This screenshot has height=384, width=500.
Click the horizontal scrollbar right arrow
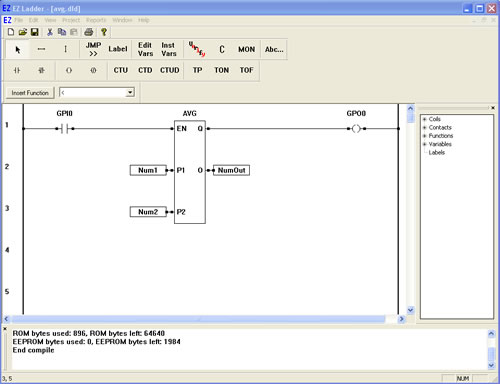click(401, 319)
